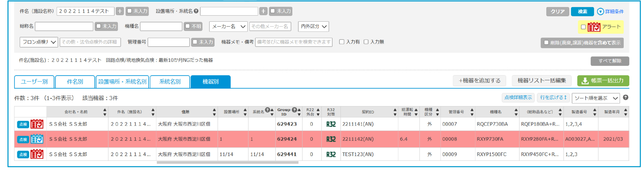The height and width of the screenshot is (172, 644).
Task: Click the 詳細条件 circle arrow icon
Action: 600,11
